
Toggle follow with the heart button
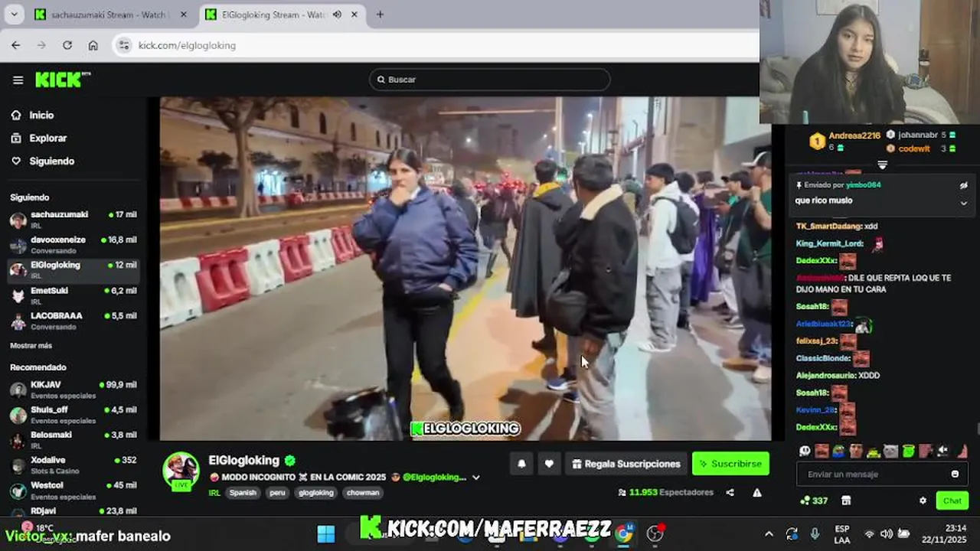[x=549, y=464]
